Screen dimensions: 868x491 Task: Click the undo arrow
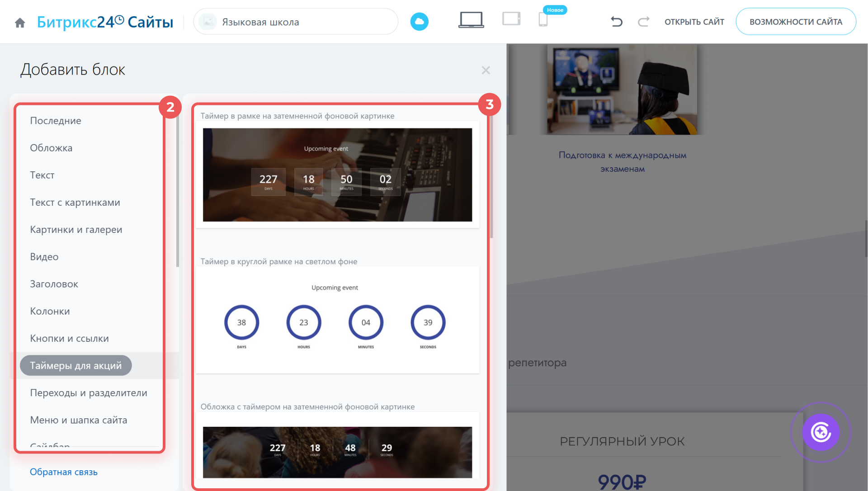616,21
